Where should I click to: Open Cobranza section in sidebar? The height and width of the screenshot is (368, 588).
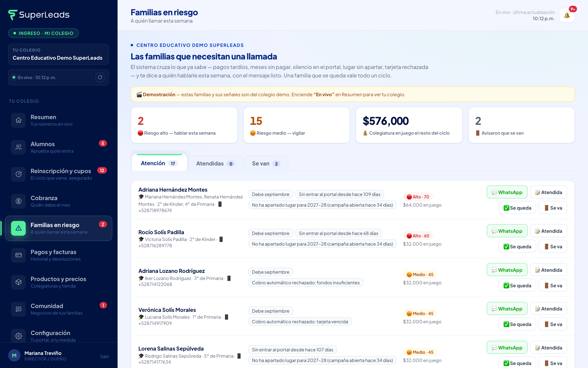click(59, 201)
